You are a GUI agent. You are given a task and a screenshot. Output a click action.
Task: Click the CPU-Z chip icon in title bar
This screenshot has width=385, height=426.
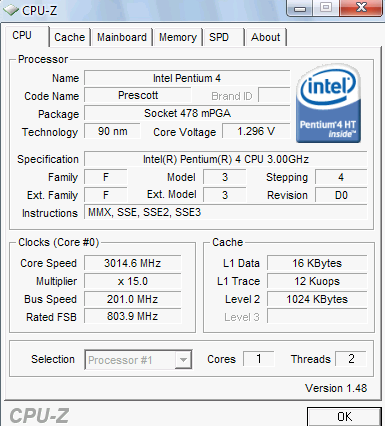click(11, 11)
